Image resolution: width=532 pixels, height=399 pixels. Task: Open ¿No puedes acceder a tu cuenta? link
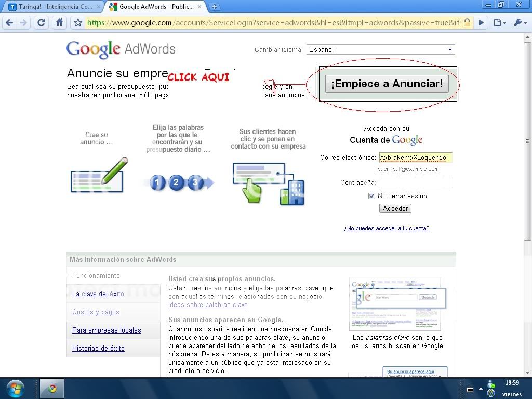click(x=387, y=228)
